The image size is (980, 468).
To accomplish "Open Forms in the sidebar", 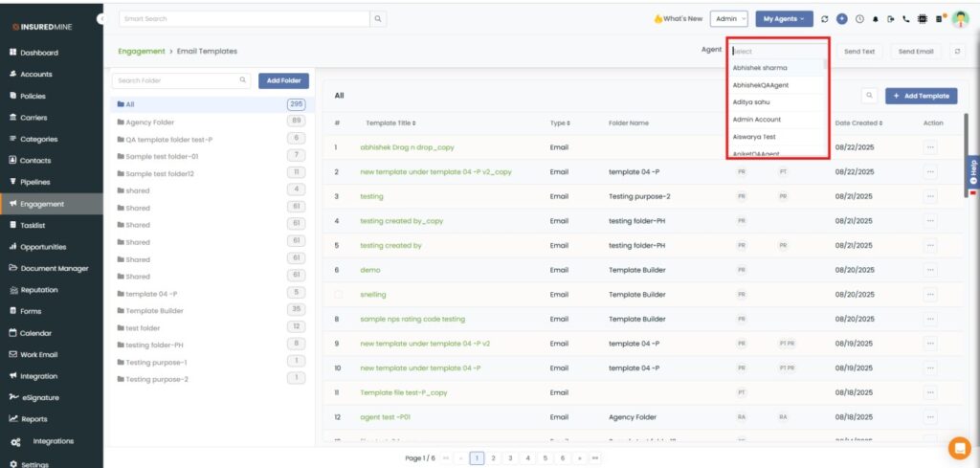I will pos(26,311).
